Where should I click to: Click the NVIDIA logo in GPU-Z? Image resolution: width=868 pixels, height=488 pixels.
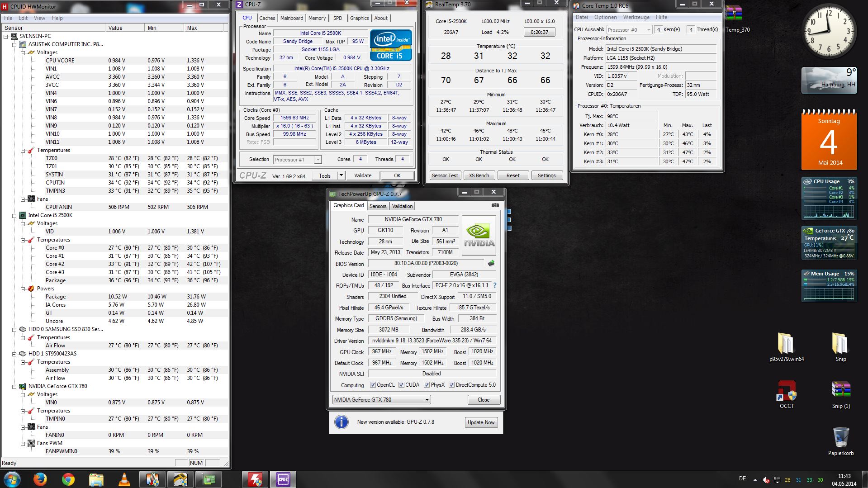[479, 235]
